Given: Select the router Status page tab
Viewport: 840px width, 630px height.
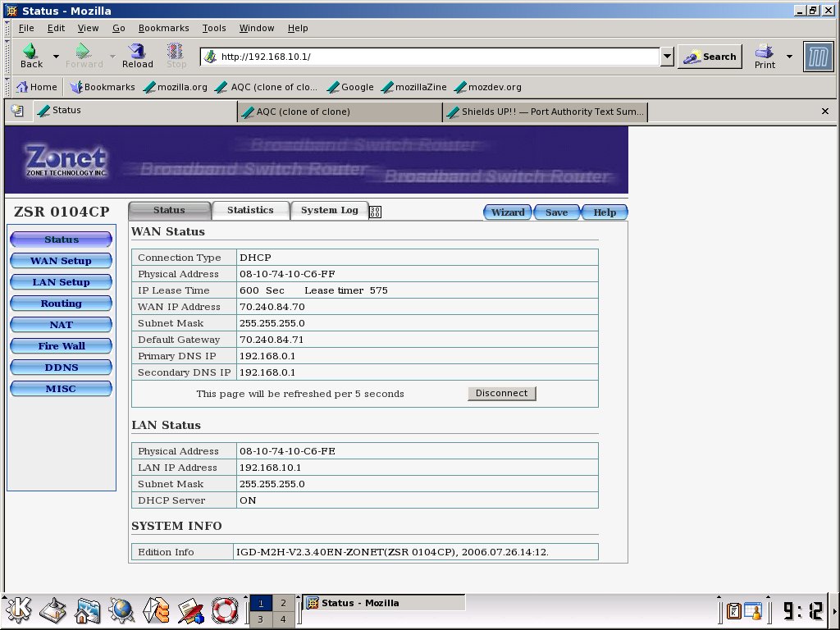Looking at the screenshot, I should click(169, 210).
